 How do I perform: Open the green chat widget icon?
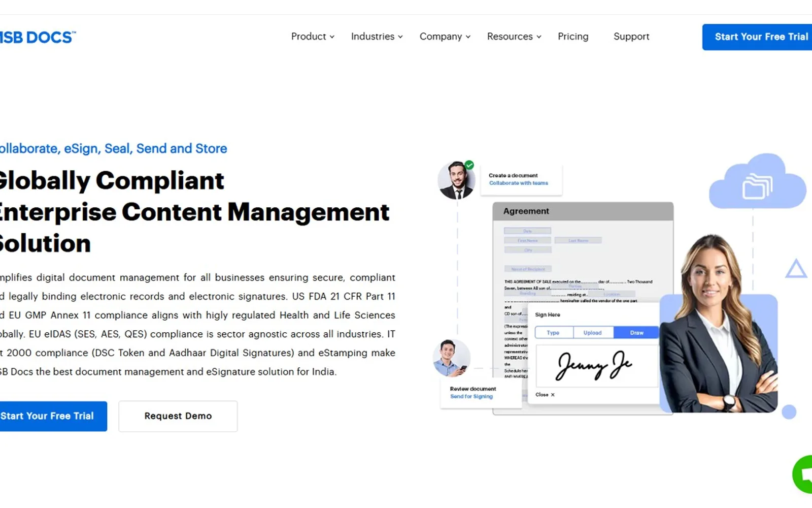(803, 474)
